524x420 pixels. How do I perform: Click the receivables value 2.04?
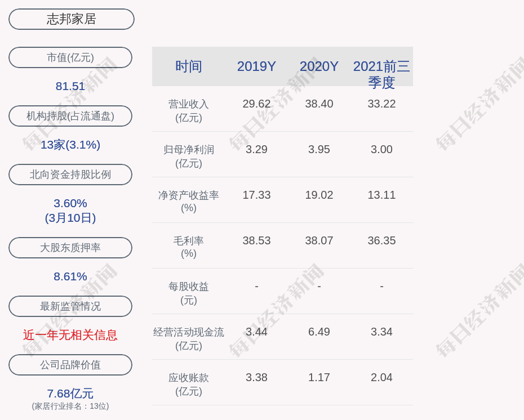click(381, 378)
